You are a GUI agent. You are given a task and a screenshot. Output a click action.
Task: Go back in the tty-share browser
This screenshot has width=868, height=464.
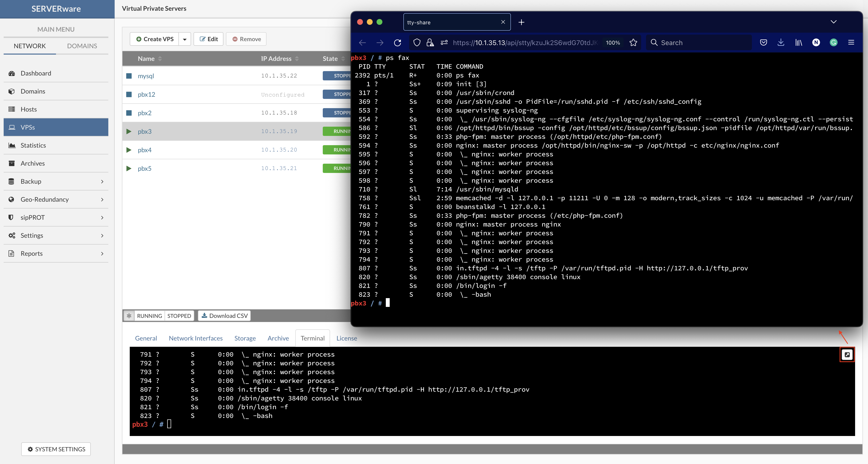(x=362, y=42)
